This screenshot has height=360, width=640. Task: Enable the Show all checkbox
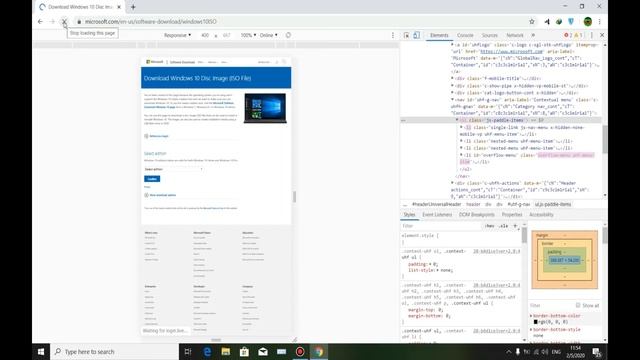tap(578, 305)
